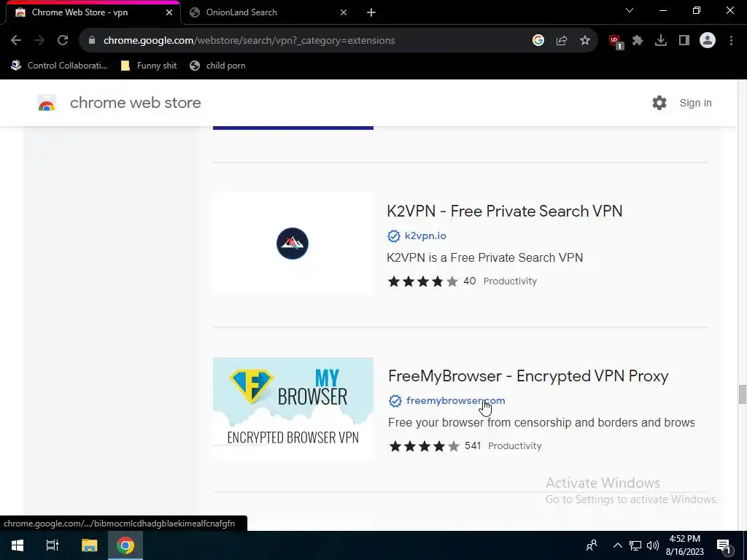Open the share this page icon
The height and width of the screenshot is (560, 747).
[562, 41]
